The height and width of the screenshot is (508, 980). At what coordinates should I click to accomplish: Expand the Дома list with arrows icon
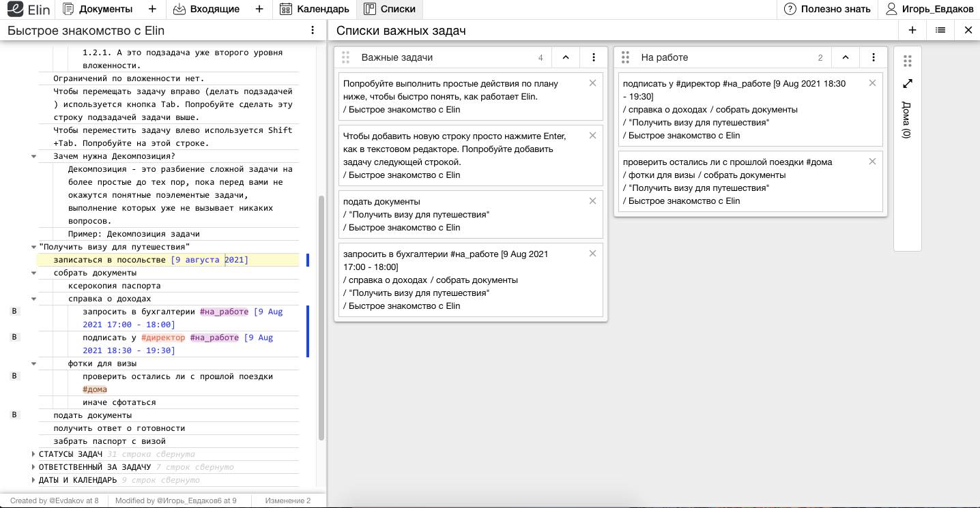click(x=907, y=84)
